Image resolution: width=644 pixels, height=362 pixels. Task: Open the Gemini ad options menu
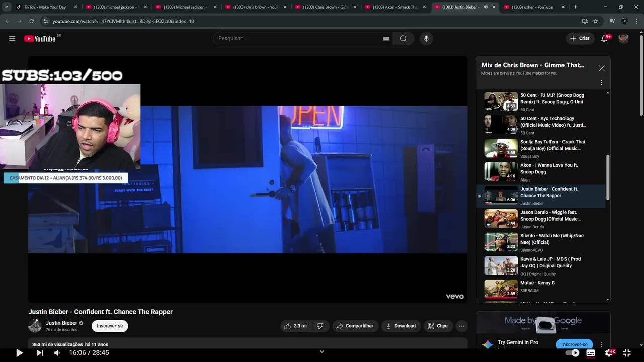(602, 345)
